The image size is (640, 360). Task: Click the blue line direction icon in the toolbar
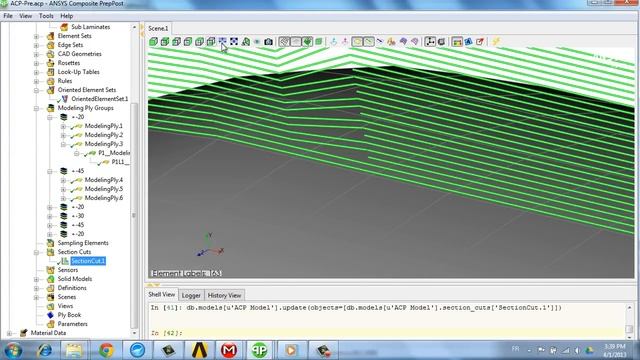click(380, 41)
